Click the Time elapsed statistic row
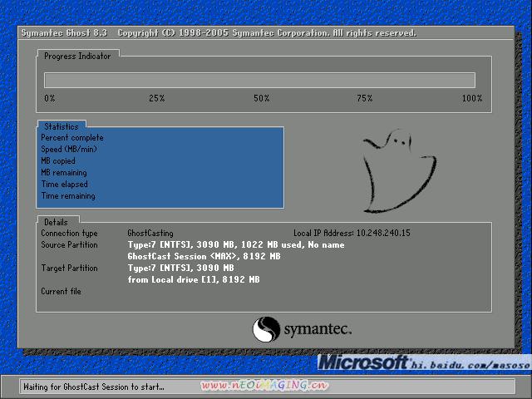This screenshot has width=532, height=399. pos(65,185)
